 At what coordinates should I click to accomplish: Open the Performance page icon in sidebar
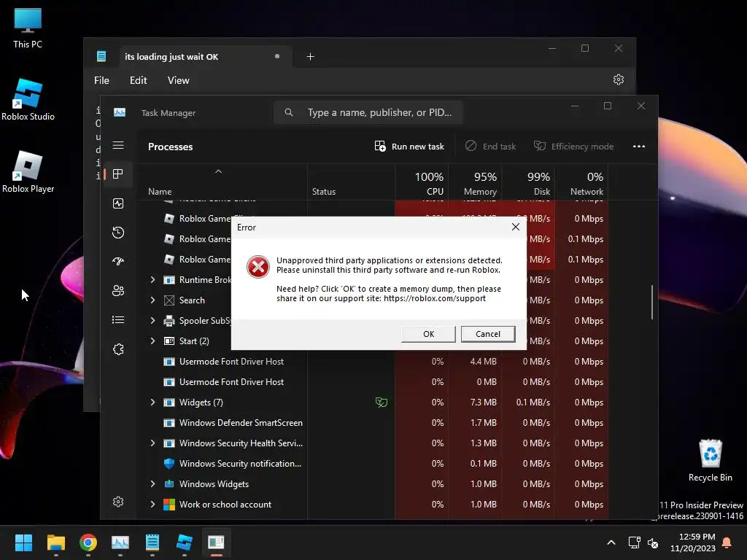click(118, 203)
